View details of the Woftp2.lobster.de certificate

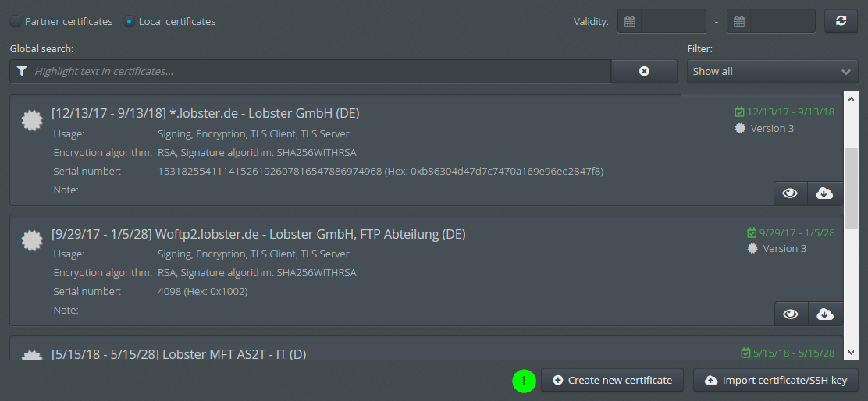[x=791, y=314]
